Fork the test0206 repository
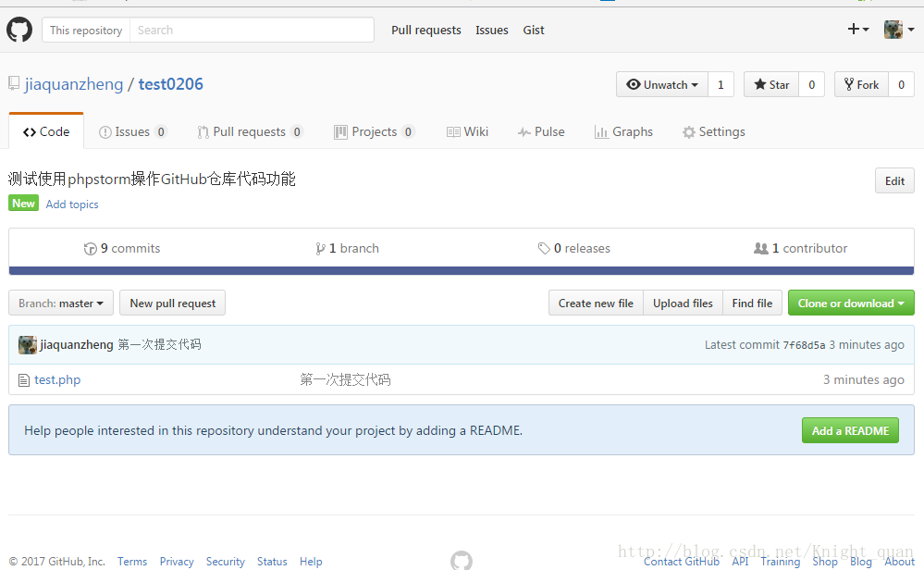 point(861,84)
